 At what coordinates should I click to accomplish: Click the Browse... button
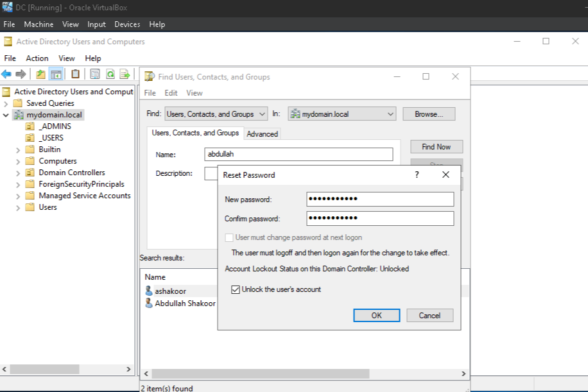[x=429, y=114]
